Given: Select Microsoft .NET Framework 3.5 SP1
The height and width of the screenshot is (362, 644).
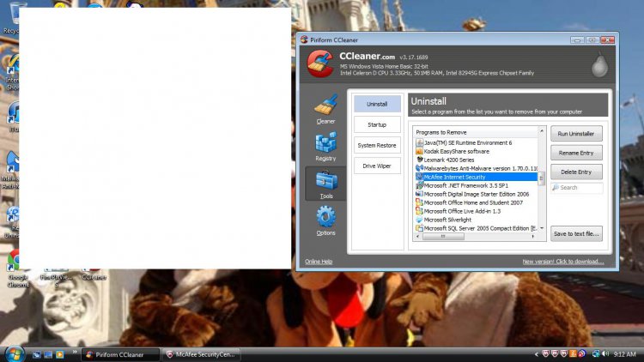Looking at the screenshot, I should (476, 185).
